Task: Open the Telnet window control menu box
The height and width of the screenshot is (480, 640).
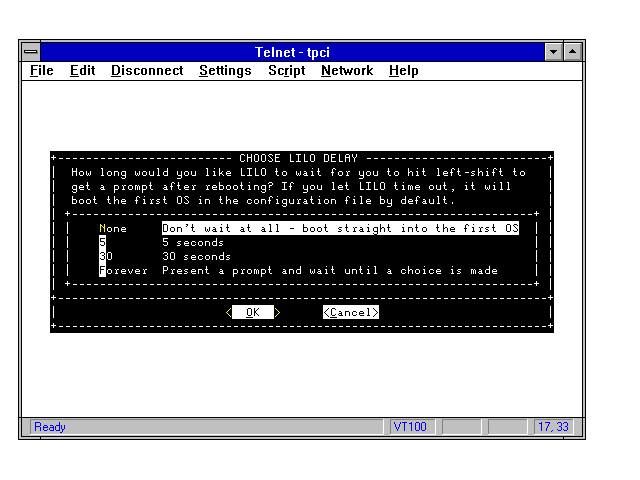Action: coord(31,51)
